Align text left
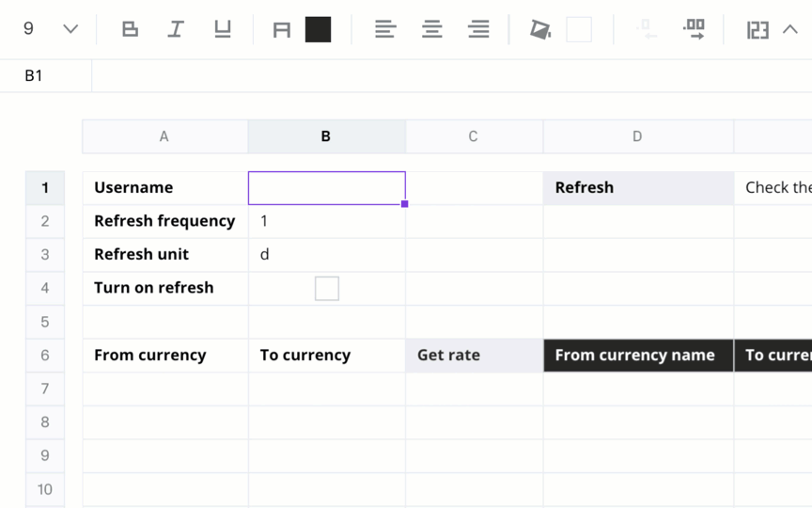 coord(385,29)
